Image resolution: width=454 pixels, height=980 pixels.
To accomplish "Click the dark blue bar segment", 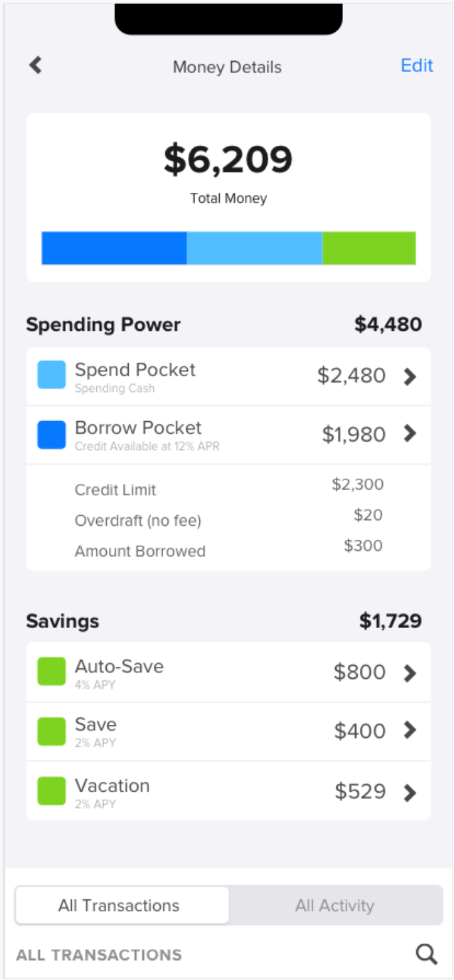I will pos(114,248).
